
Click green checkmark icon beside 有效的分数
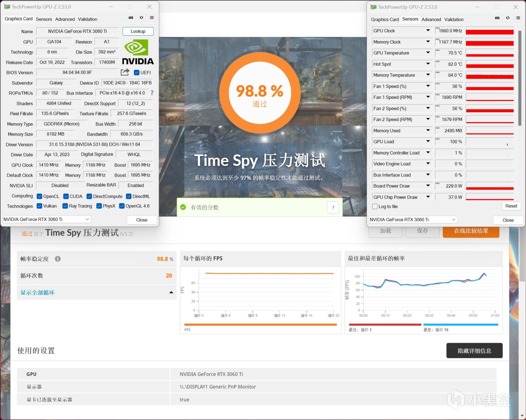click(x=183, y=207)
